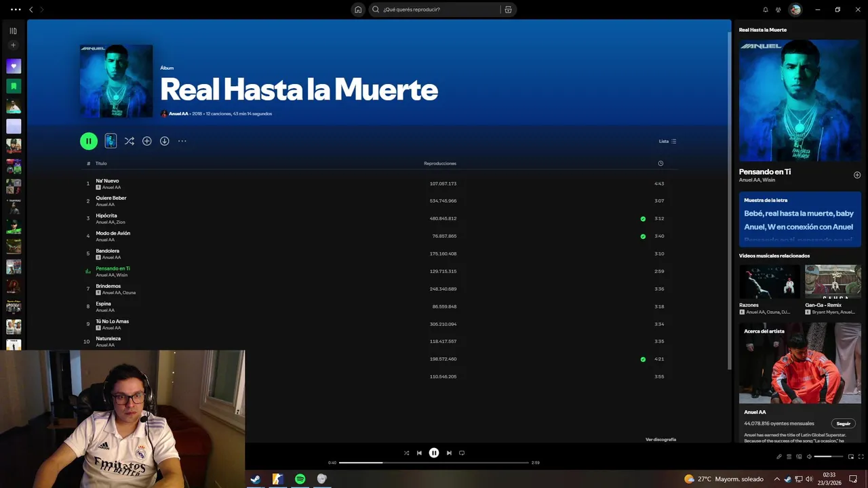Adjust the volume slider
The image size is (868, 488).
point(829,457)
